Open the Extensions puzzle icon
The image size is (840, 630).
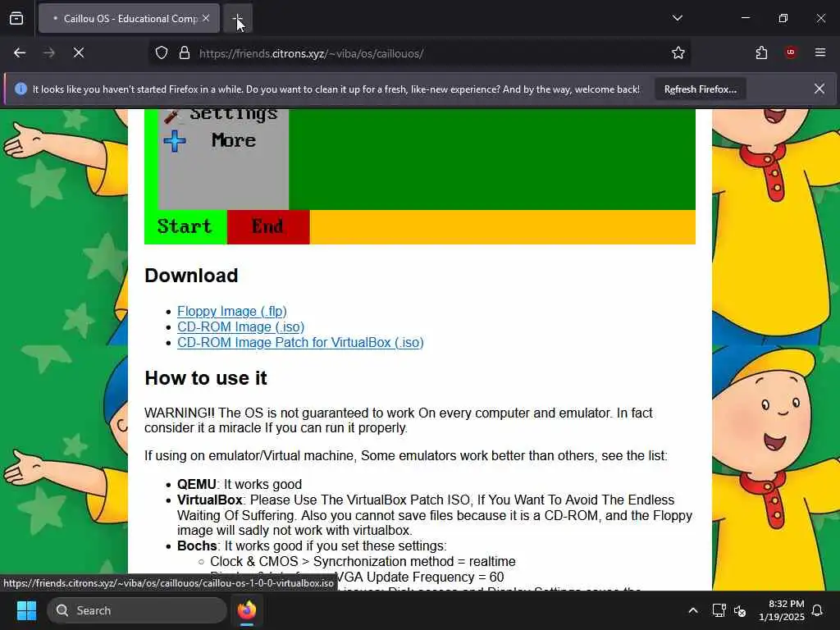pyautogui.click(x=761, y=52)
